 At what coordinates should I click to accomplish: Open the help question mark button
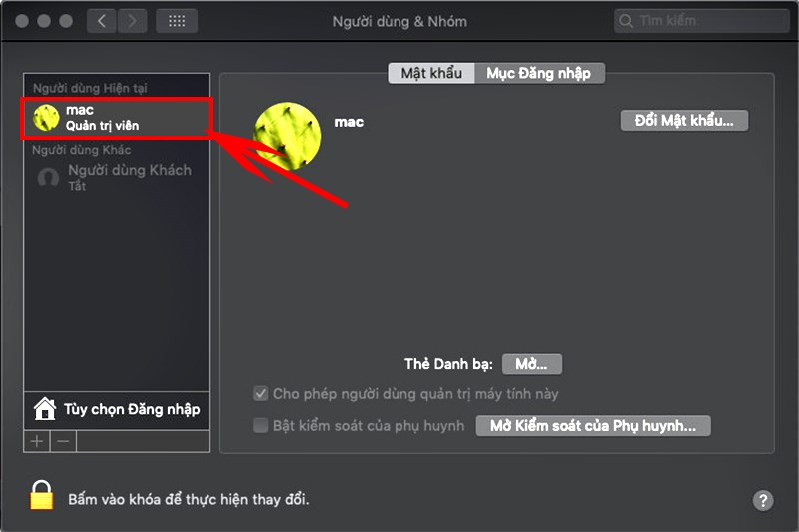click(763, 500)
